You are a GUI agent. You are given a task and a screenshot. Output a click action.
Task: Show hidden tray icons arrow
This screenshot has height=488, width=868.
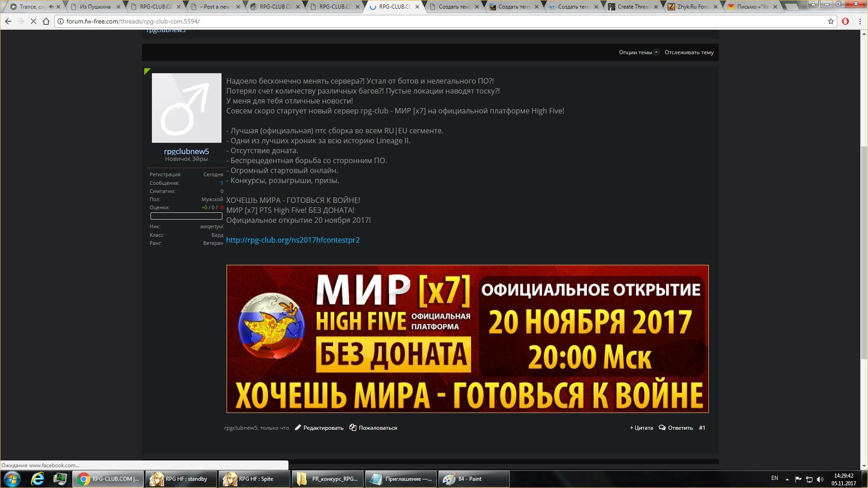787,479
